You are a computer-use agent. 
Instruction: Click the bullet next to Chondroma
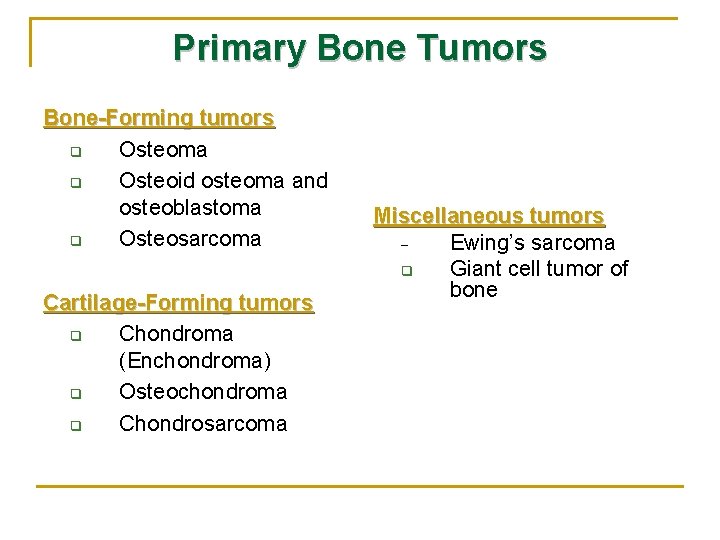[76, 336]
